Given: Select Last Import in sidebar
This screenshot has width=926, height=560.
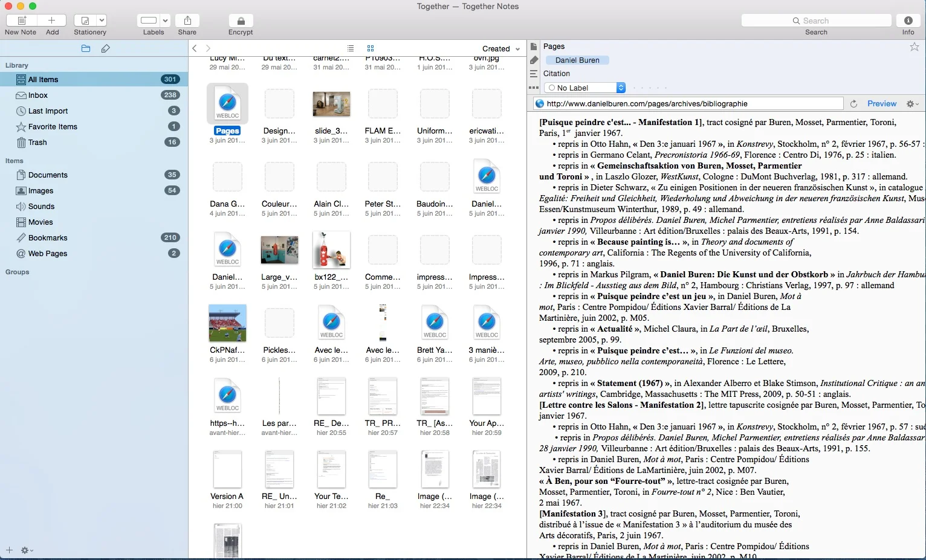Looking at the screenshot, I should (x=94, y=111).
